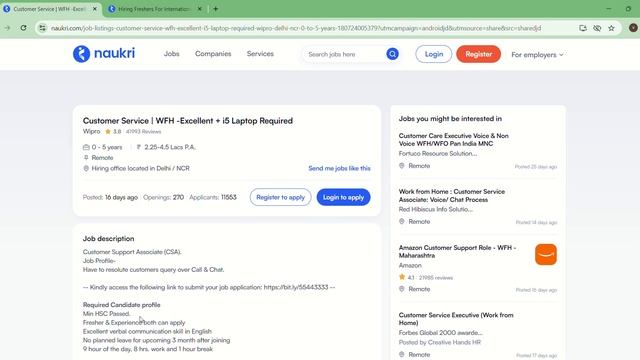Screen dimensions: 640x360
Task: Click the Openings 270 text
Action: pyautogui.click(x=163, y=197)
